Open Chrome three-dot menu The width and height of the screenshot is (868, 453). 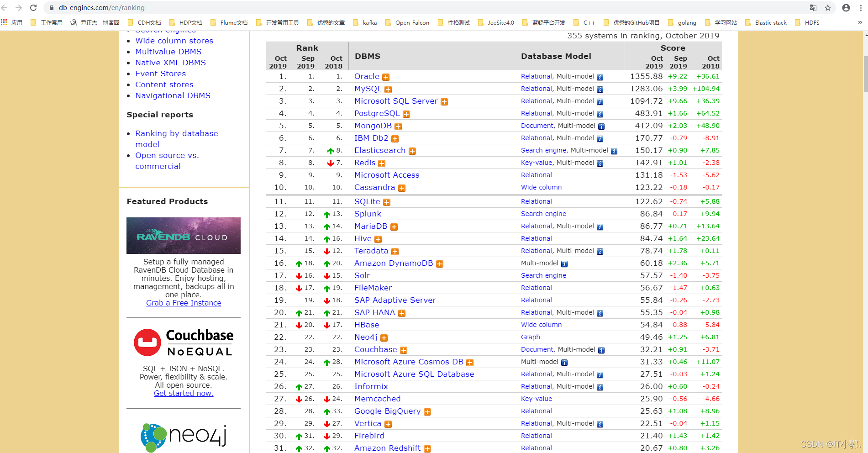861,8
